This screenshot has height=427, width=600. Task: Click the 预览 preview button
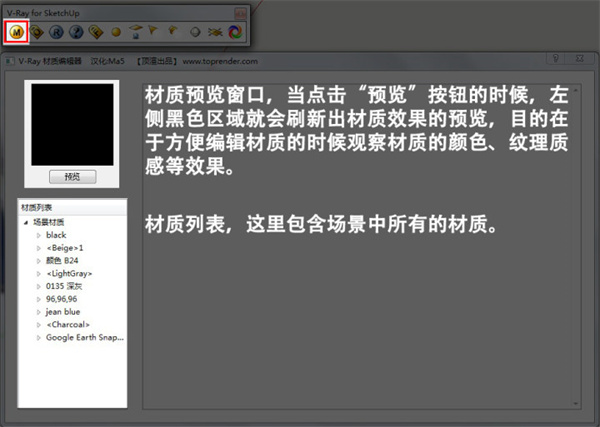click(72, 176)
